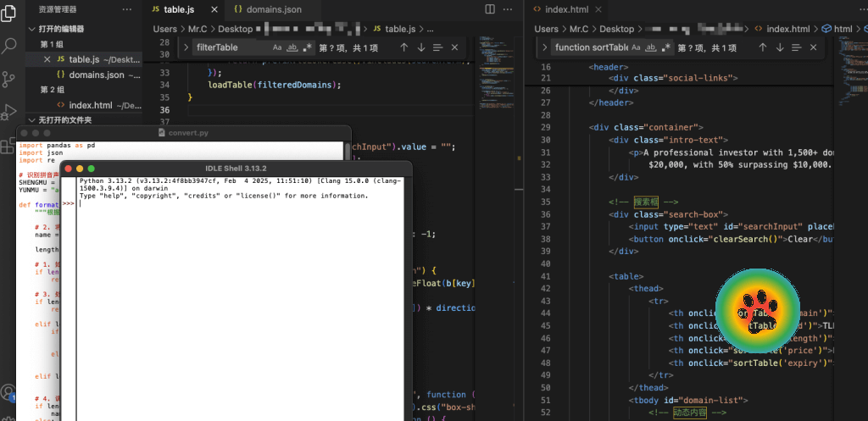868x421 pixels.
Task: Expand replace in filterTable find widget
Action: (x=186, y=47)
